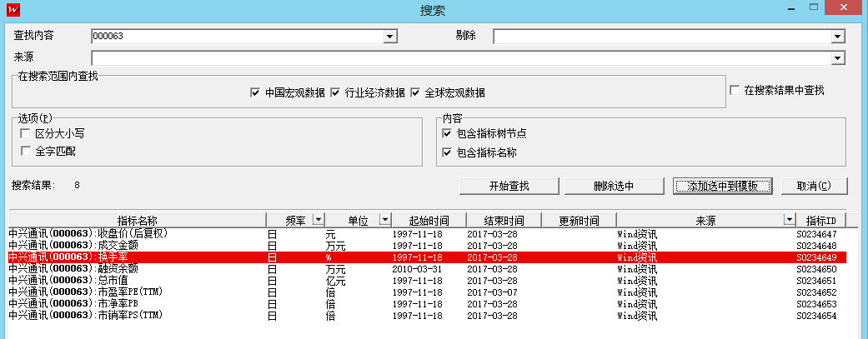Click unit 亿元 in 总市值 row
The height and width of the screenshot is (339, 868).
(x=335, y=281)
